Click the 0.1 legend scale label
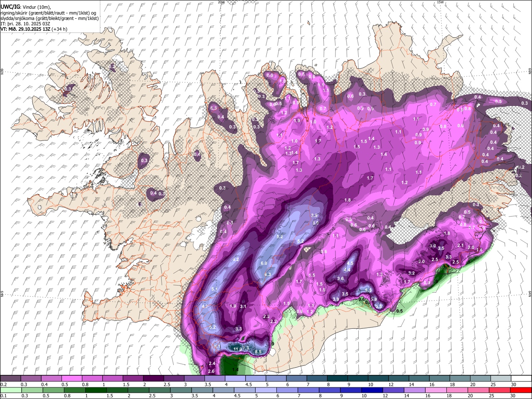This screenshot has width=532, height=399. 3,396
